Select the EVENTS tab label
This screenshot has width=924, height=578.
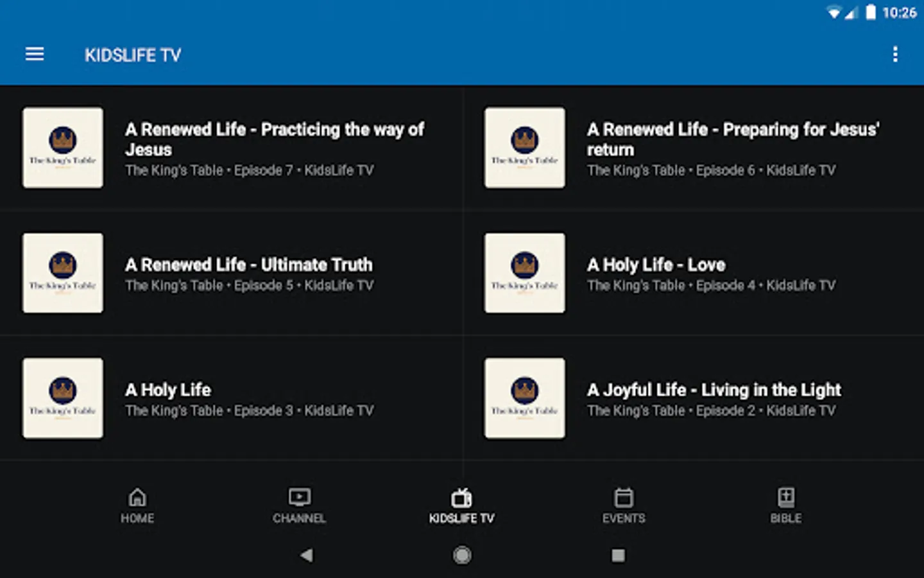624,518
